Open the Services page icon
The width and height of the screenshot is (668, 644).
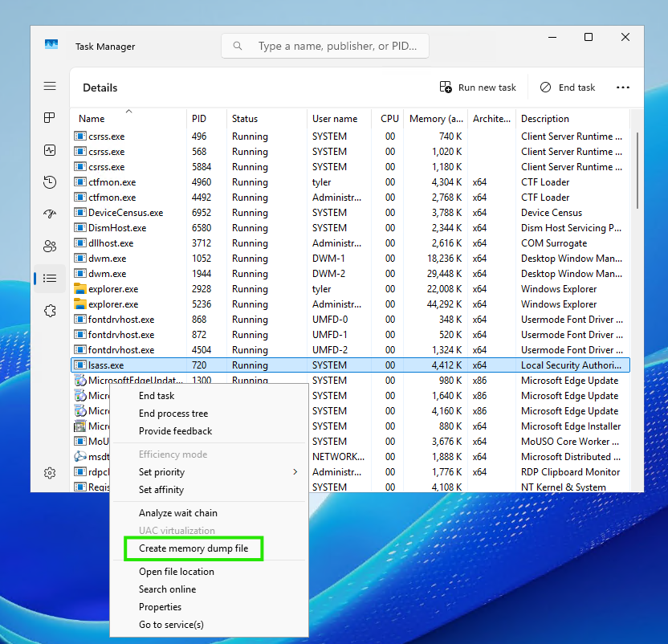[x=50, y=310]
